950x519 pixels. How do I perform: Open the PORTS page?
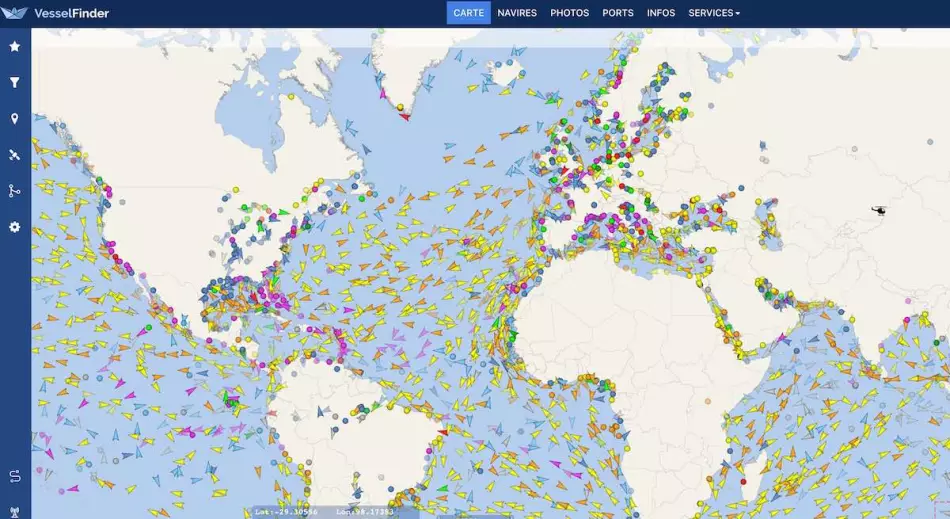(617, 13)
